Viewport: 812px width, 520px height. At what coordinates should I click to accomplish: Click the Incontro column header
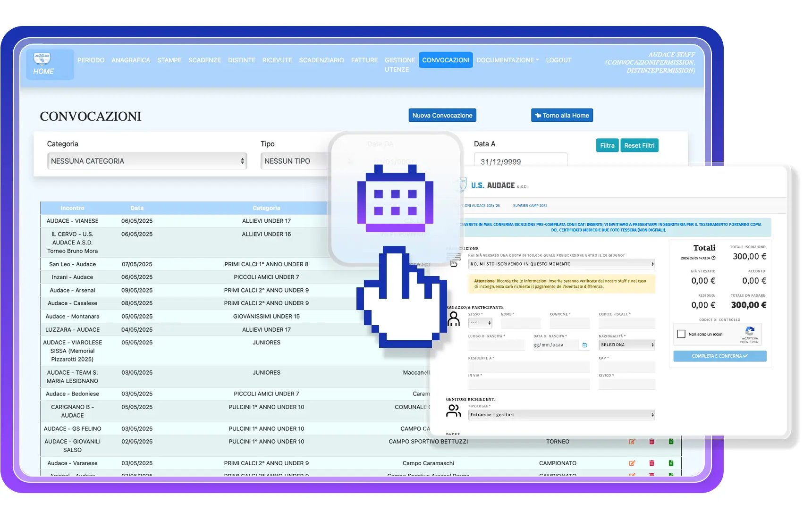(x=72, y=208)
